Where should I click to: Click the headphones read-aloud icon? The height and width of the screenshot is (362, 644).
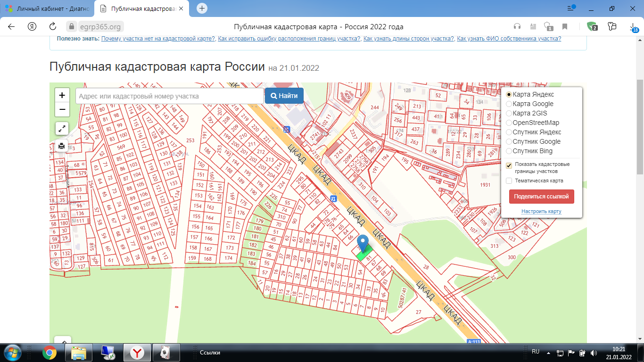517,26
